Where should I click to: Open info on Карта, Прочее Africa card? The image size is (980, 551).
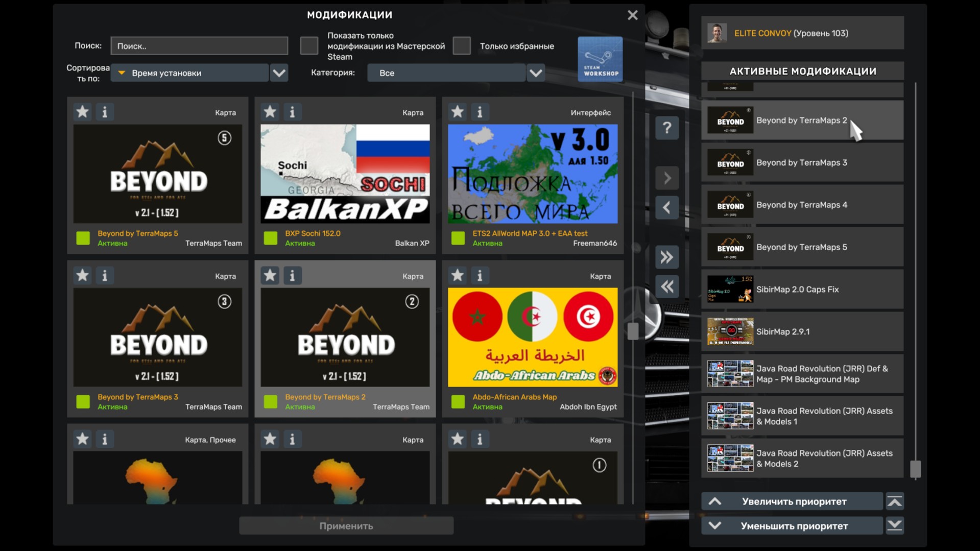point(105,439)
